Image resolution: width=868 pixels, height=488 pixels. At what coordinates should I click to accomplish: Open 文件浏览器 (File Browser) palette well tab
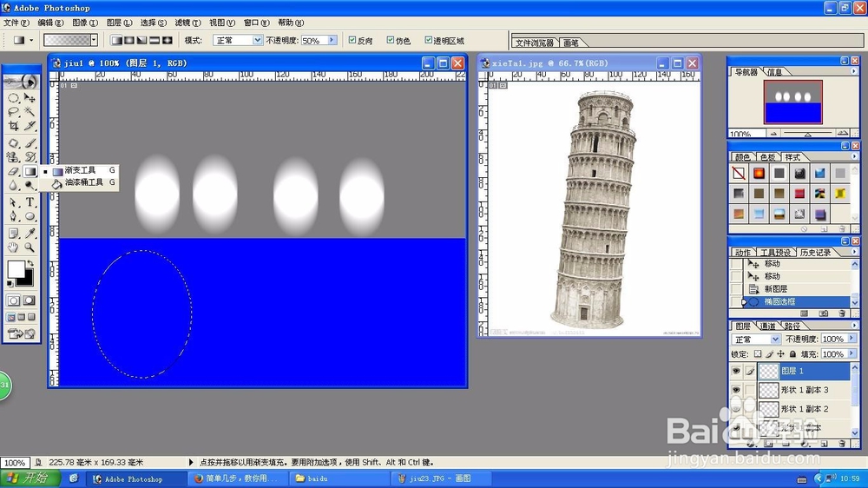[x=535, y=42]
